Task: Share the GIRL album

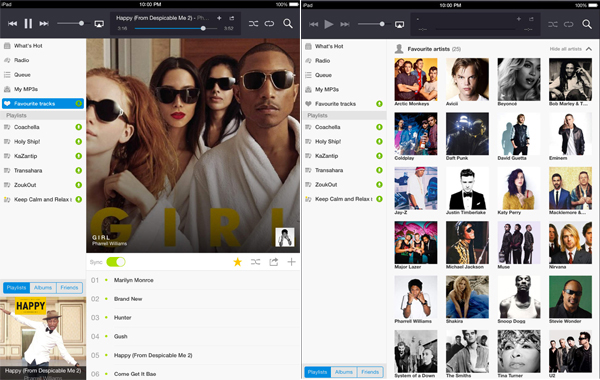Action: pyautogui.click(x=274, y=262)
